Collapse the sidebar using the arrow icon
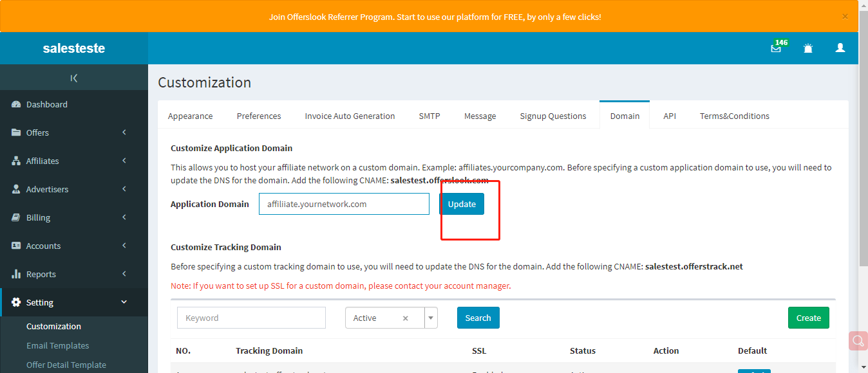Screen dimensions: 868x373 coord(73,77)
